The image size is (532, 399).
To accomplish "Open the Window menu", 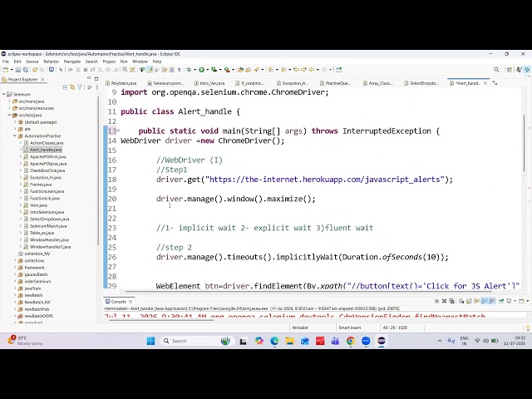I will pos(140,62).
